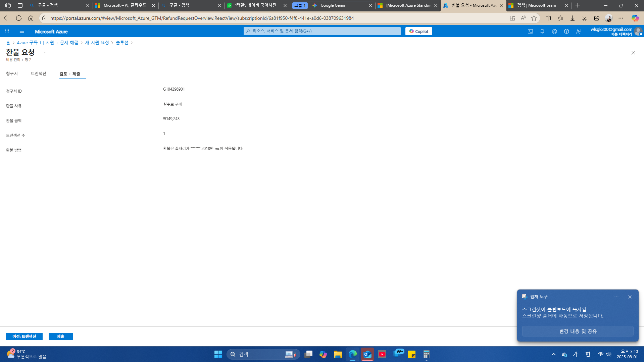Open Microsoft Edge browser Copilot icon
The image size is (644, 362).
(635, 18)
